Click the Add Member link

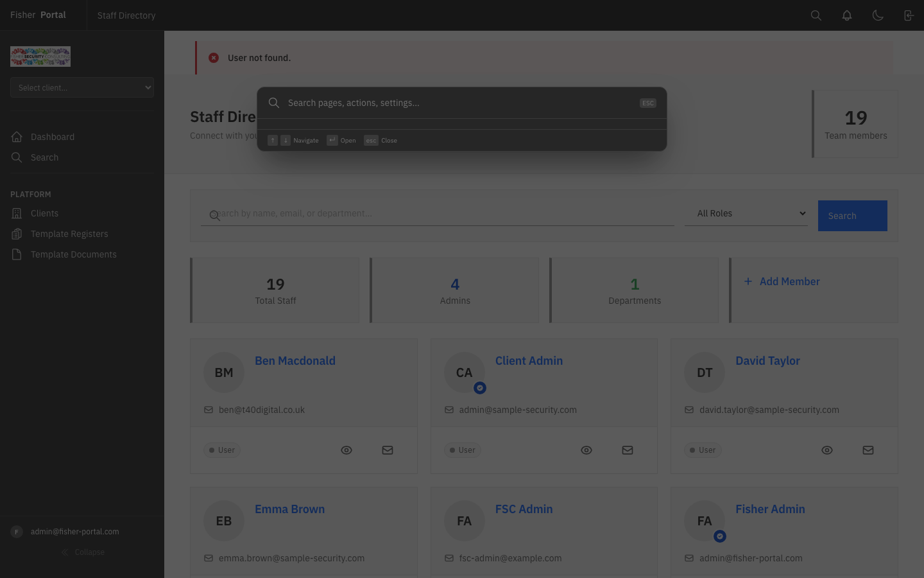click(782, 281)
